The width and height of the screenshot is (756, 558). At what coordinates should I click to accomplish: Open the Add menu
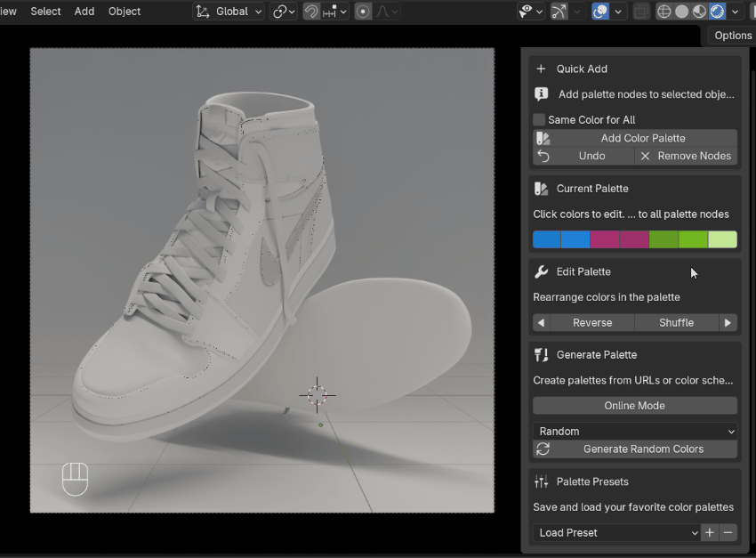tap(84, 12)
